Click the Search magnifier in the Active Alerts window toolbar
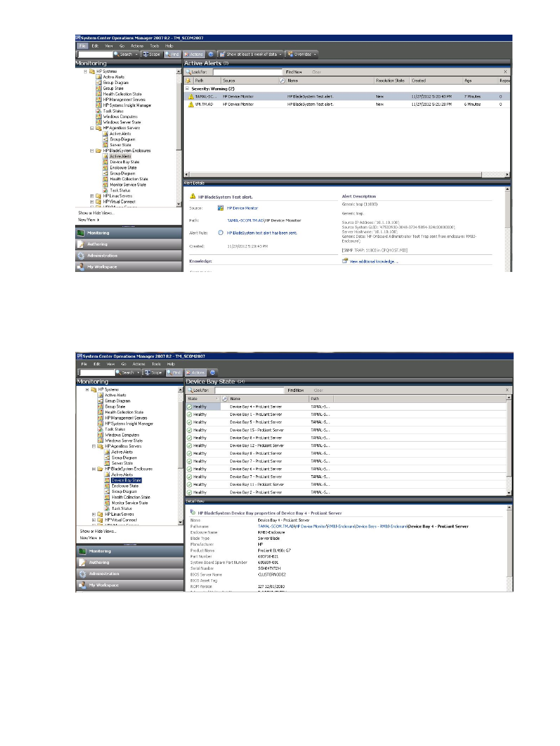 click(x=117, y=54)
